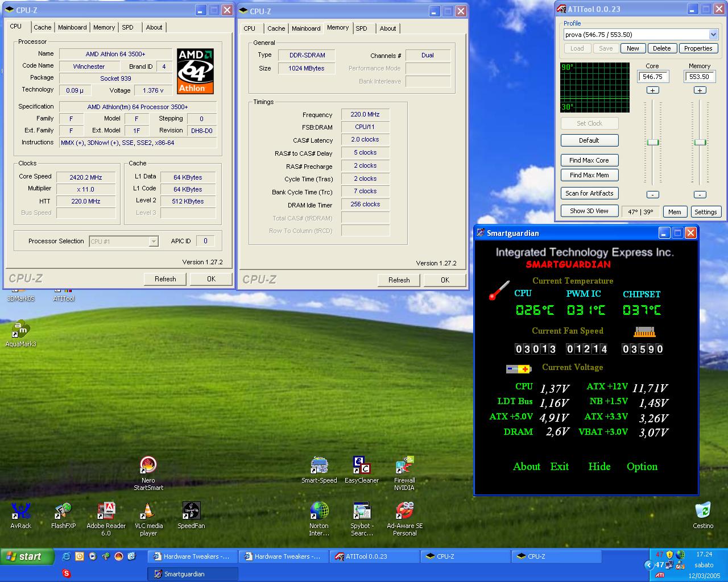Click Show 3D View button
Screen dimensions: 728x582
tap(589, 211)
